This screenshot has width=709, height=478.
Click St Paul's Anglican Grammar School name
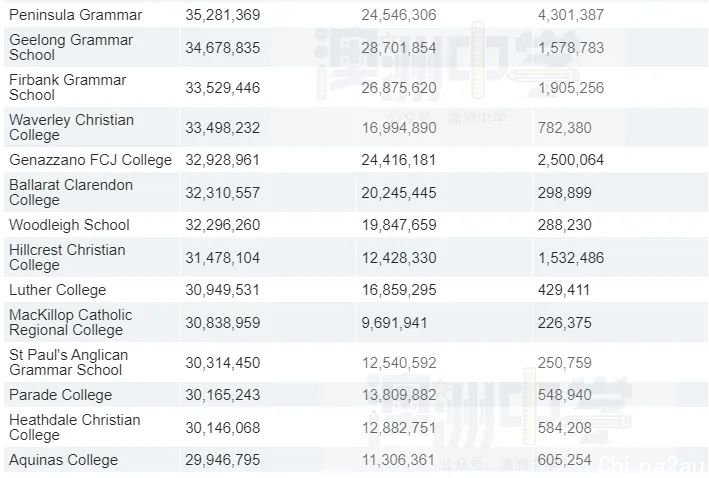[x=69, y=362]
